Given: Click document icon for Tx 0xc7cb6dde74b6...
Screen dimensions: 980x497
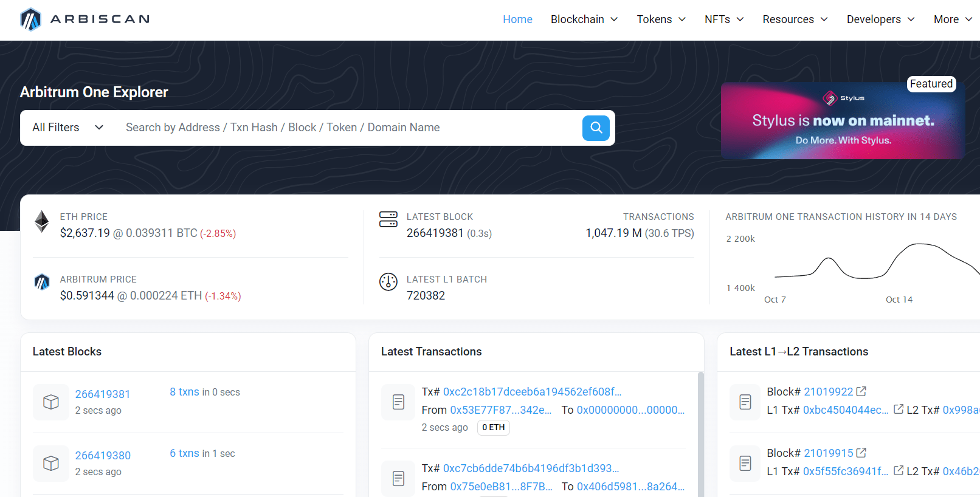Looking at the screenshot, I should pos(399,479).
